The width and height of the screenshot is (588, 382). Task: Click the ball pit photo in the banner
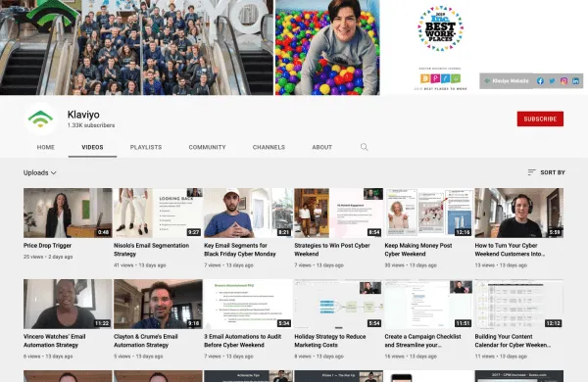point(327,47)
